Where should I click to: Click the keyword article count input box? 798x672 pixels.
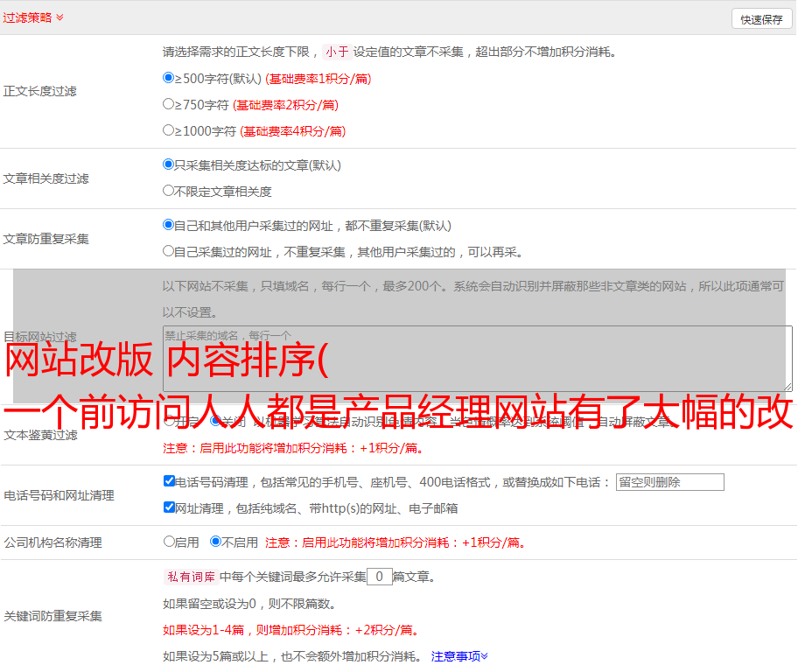tap(379, 577)
